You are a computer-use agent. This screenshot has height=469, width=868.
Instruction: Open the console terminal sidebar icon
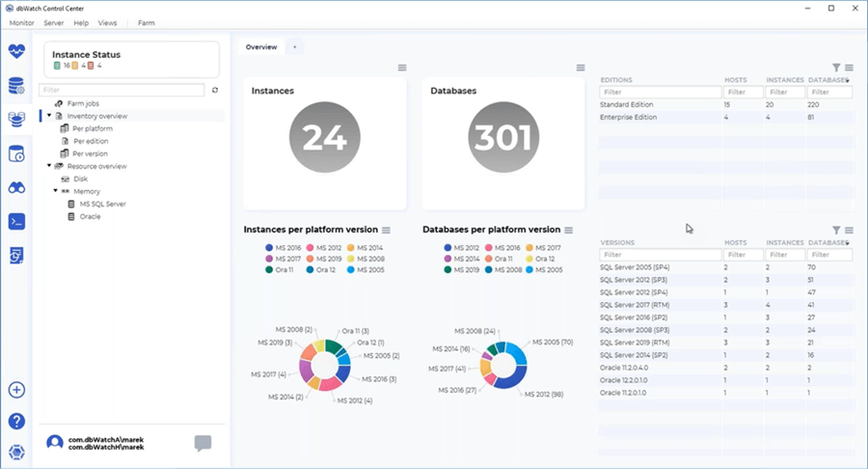click(x=16, y=222)
